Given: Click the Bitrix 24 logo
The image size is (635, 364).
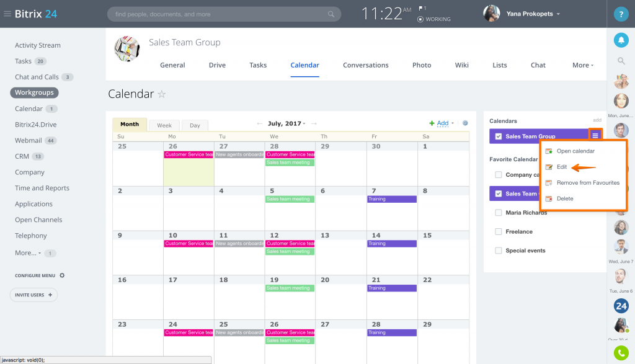Looking at the screenshot, I should (x=35, y=14).
